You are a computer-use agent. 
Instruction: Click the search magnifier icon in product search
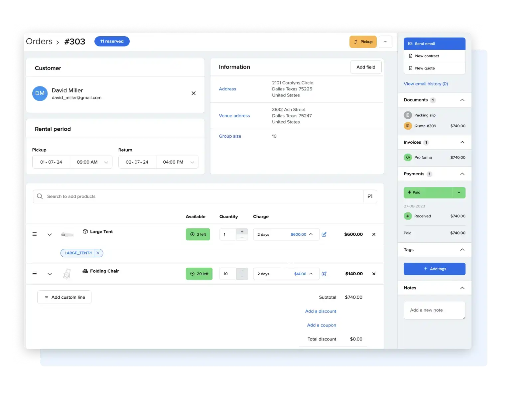[x=40, y=196]
